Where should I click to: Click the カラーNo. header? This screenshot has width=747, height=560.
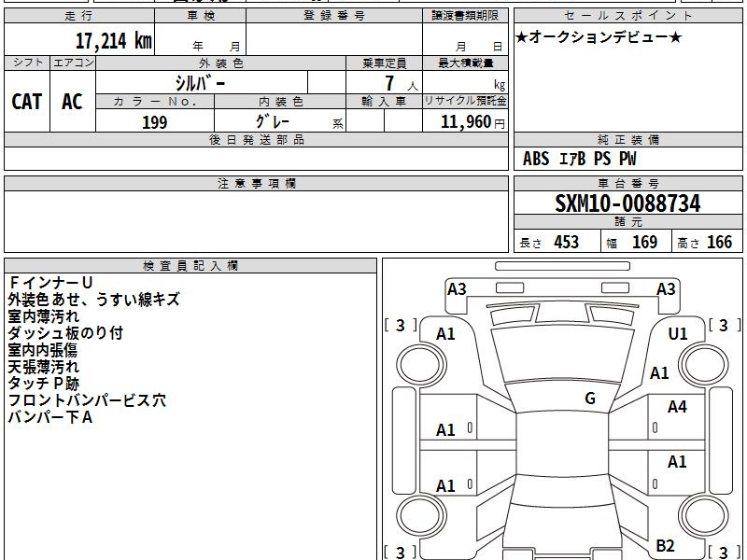(155, 102)
